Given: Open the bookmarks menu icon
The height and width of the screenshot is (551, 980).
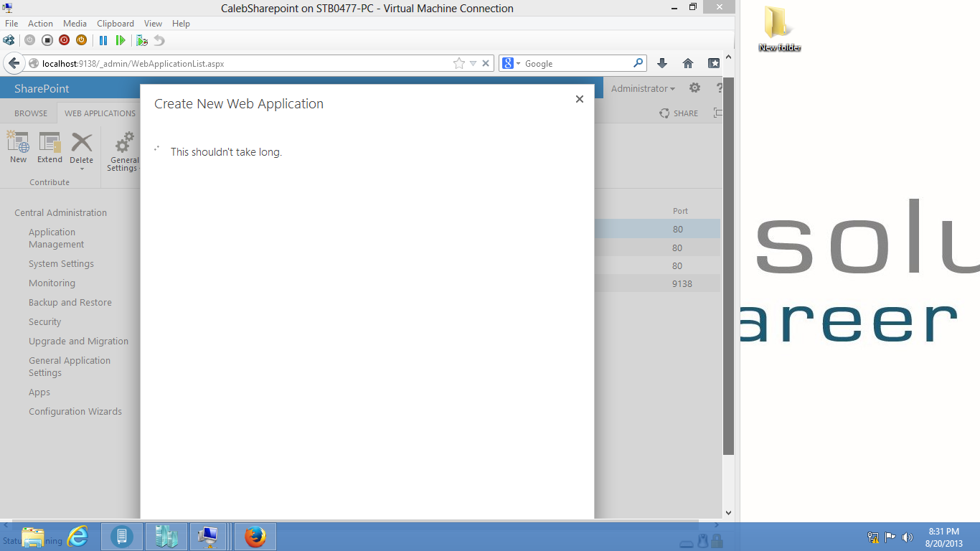Looking at the screenshot, I should pos(714,63).
